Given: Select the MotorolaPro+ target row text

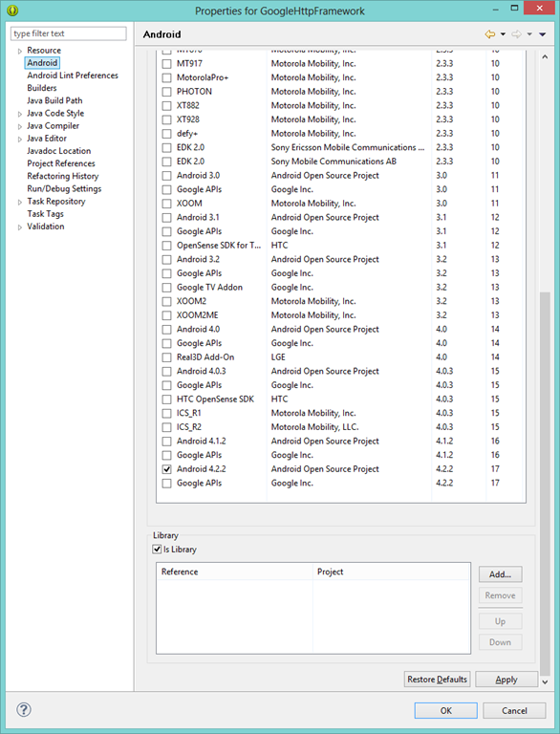Looking at the screenshot, I should point(203,77).
